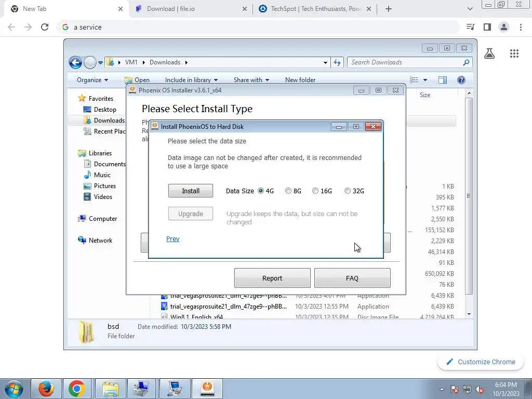
Task: Open Windows Explorer taskbar icon
Action: click(x=110, y=389)
